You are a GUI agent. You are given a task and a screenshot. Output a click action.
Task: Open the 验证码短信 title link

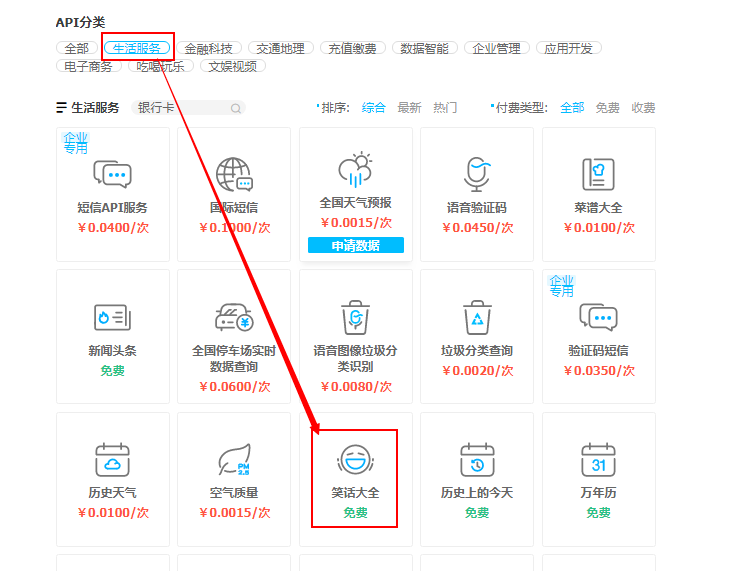point(598,351)
